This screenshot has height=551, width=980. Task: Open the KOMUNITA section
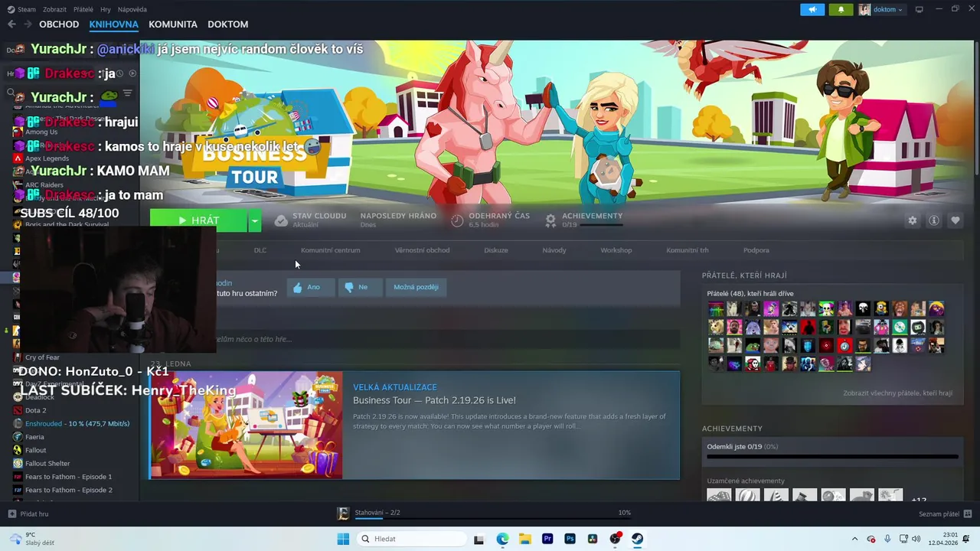coord(173,24)
